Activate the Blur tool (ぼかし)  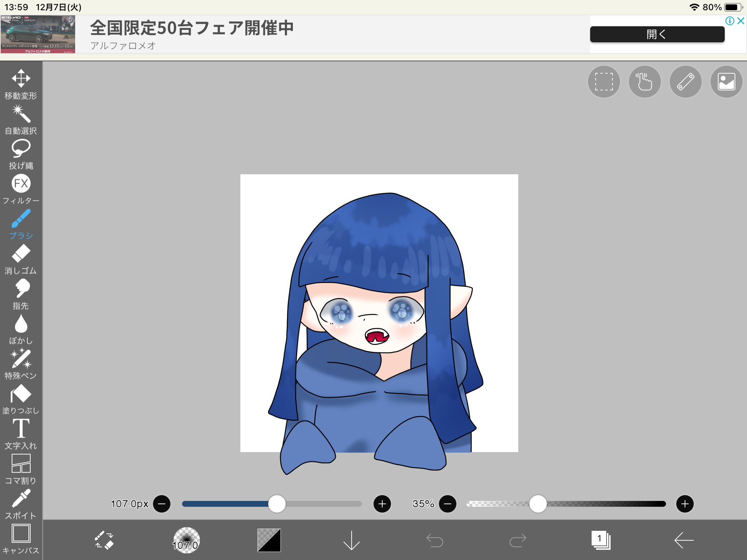coord(21,329)
